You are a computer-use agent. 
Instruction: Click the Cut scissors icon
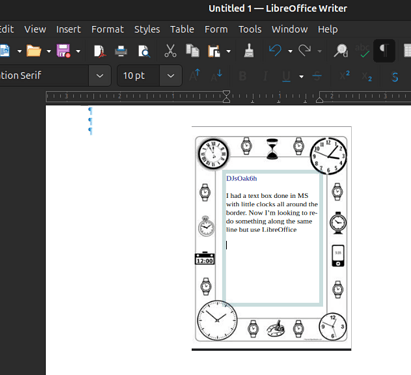point(170,51)
